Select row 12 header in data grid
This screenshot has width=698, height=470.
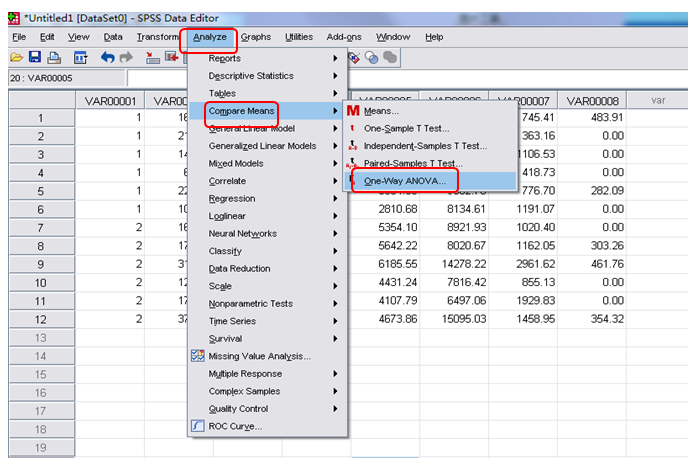41,319
